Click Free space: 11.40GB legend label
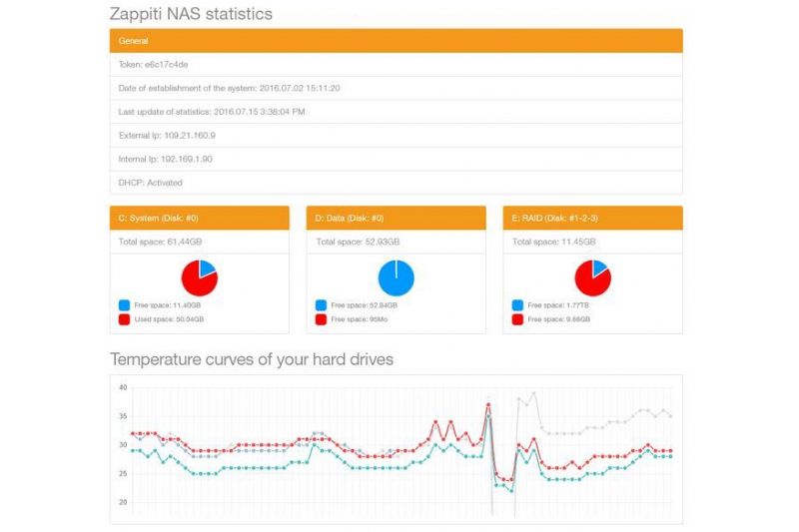The height and width of the screenshot is (532, 799). tap(168, 305)
